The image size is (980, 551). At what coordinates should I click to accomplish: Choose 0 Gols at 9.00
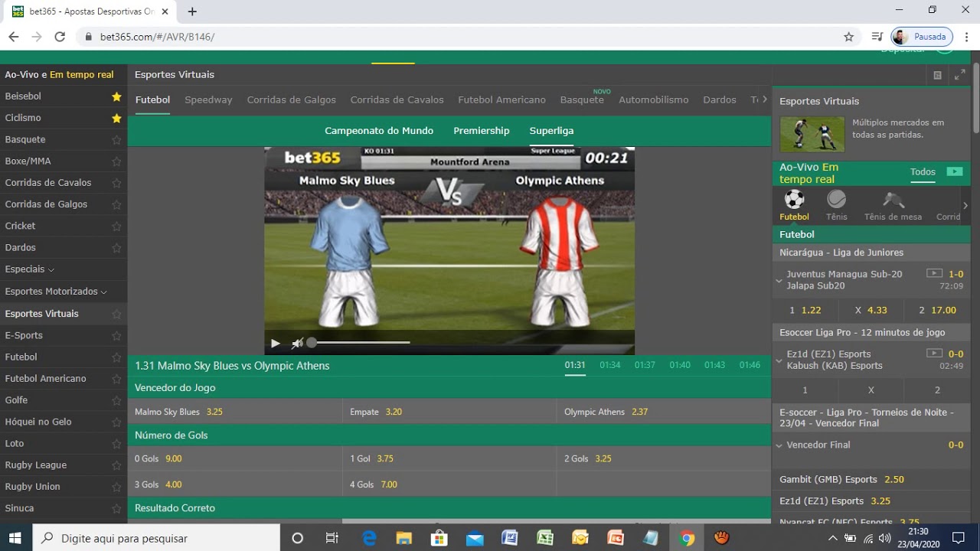click(x=235, y=459)
